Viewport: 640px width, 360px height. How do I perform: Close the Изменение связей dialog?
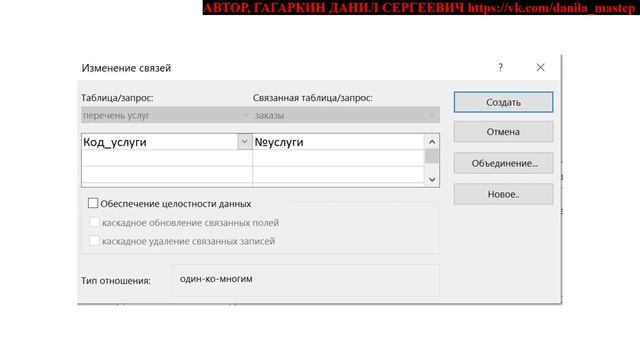click(540, 67)
